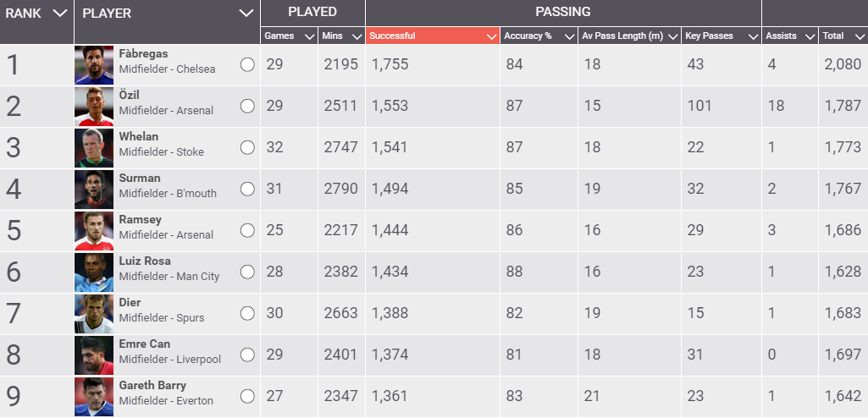Select the PLAYED category header

tap(312, 12)
